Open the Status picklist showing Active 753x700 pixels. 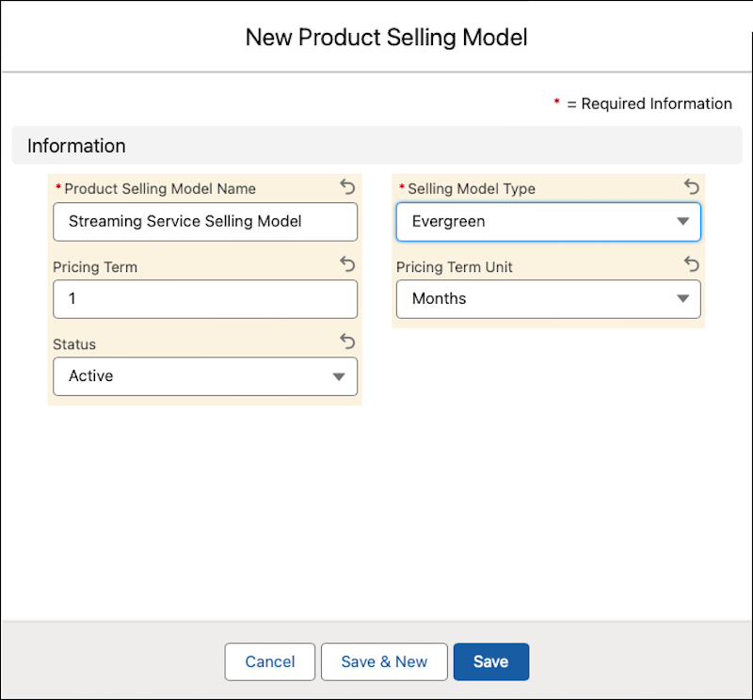tap(205, 376)
